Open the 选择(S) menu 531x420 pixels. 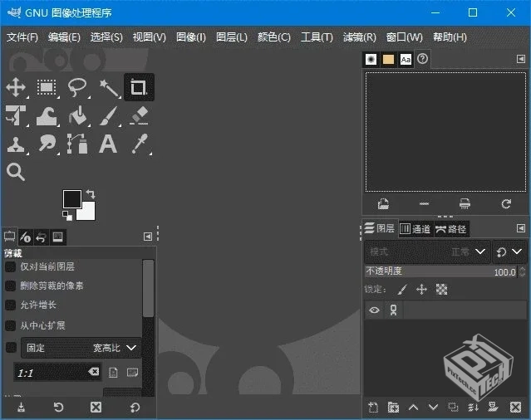point(106,37)
